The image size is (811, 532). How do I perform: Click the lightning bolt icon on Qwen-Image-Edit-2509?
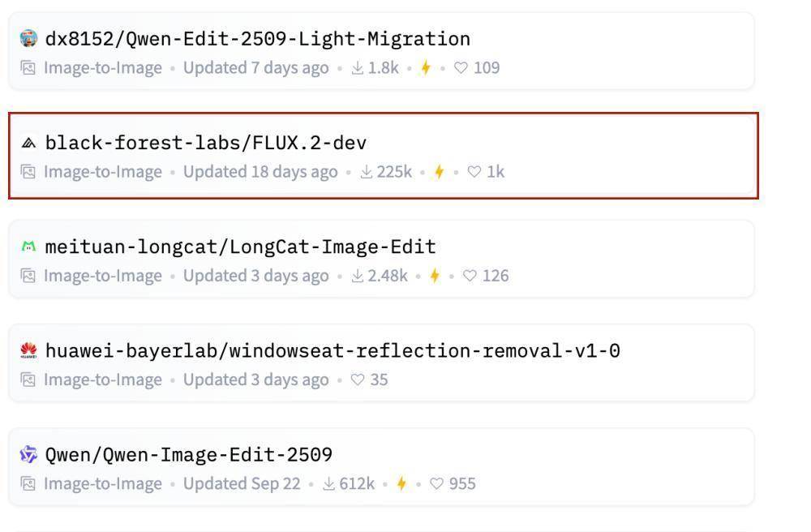(401, 484)
